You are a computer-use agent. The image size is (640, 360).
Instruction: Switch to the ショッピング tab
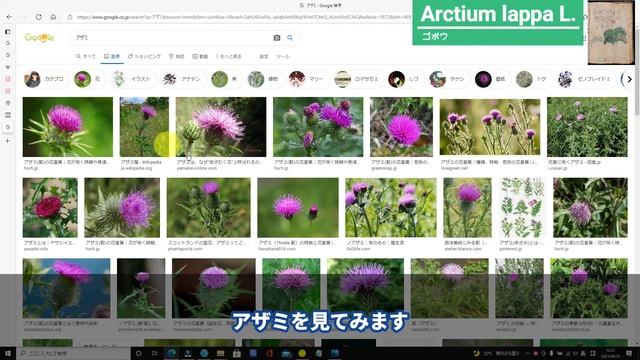pos(144,56)
